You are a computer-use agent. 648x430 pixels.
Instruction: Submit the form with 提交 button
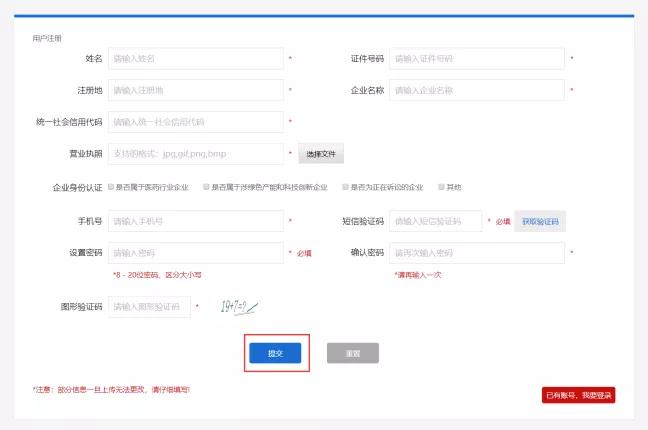tap(274, 354)
